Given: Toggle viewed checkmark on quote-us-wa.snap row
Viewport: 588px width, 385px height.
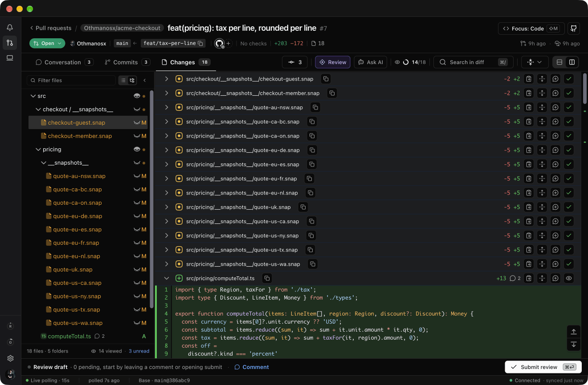Looking at the screenshot, I should click(568, 264).
